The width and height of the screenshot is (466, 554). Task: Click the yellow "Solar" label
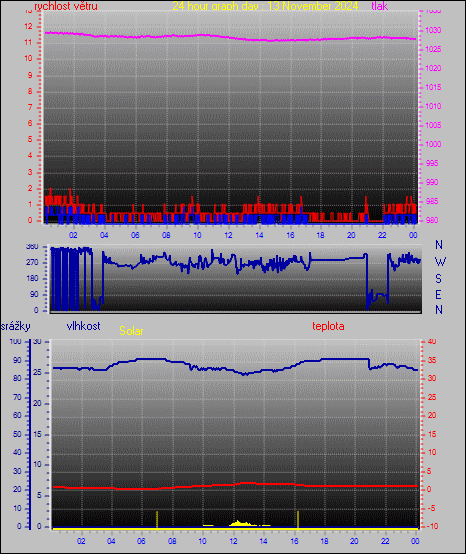131,331
